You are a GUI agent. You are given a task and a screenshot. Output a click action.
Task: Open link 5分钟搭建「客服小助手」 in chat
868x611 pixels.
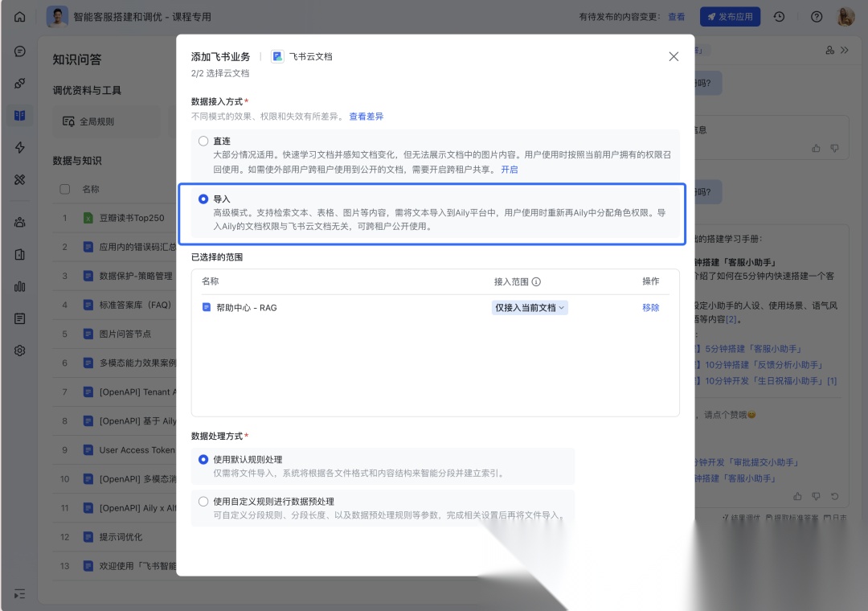(x=753, y=349)
